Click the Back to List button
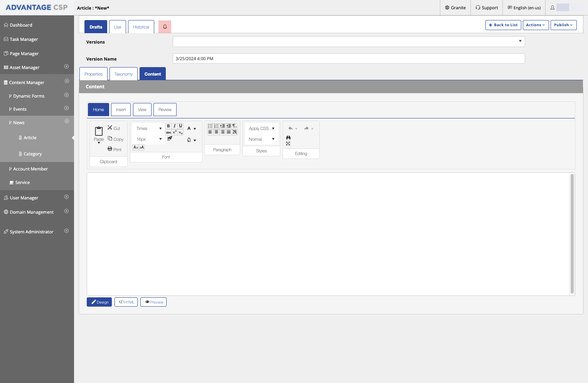Viewport: 588px width, 383px height. tap(503, 25)
